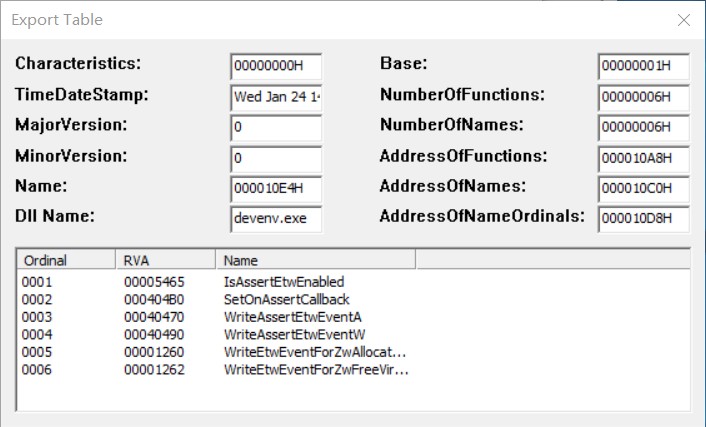Click RVA value 00040490
Viewport: 706px width, 427px height.
(x=154, y=335)
